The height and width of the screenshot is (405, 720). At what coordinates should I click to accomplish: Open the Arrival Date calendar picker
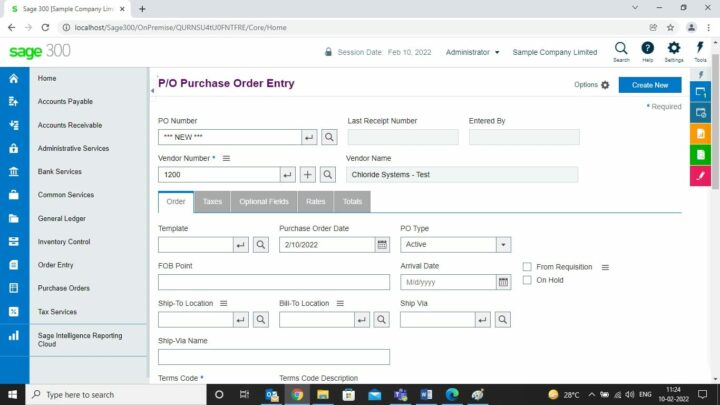tap(503, 282)
